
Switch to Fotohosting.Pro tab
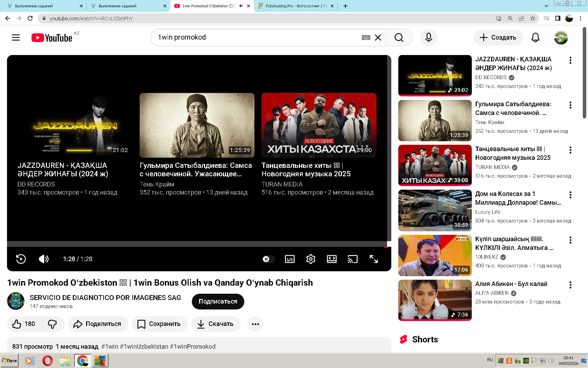pos(294,6)
